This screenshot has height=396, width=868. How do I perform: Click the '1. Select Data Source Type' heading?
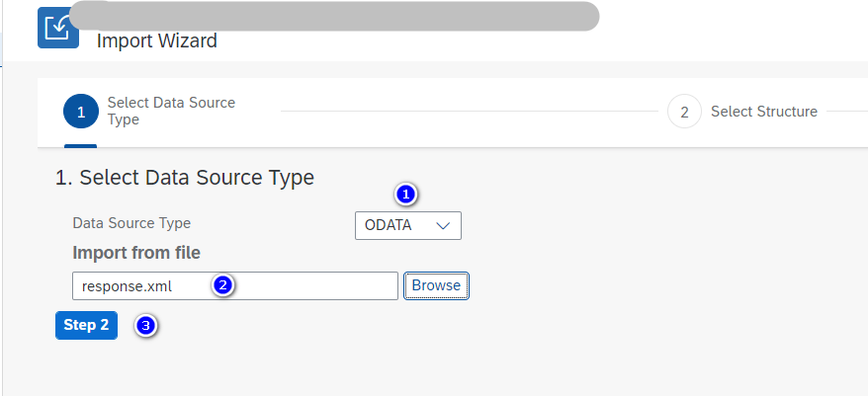[x=185, y=178]
